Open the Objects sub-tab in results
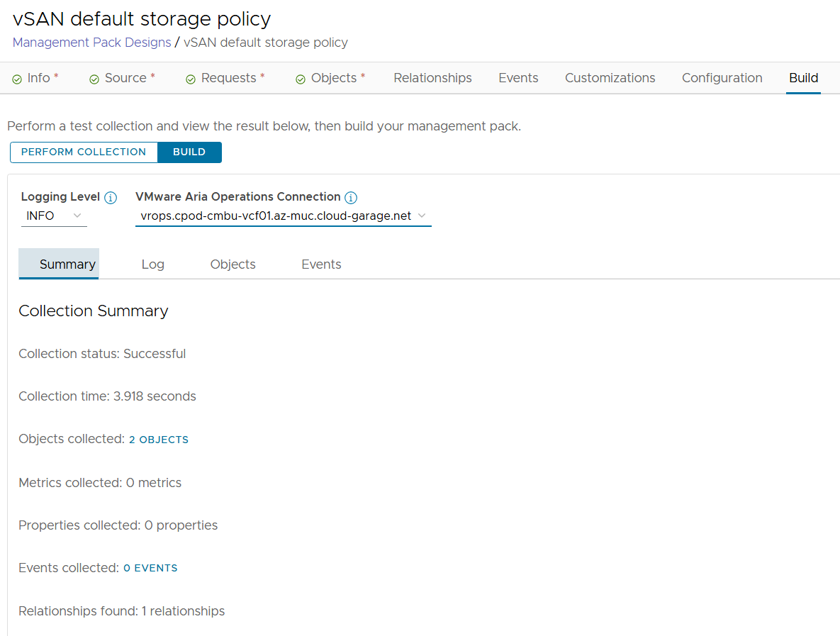 233,264
